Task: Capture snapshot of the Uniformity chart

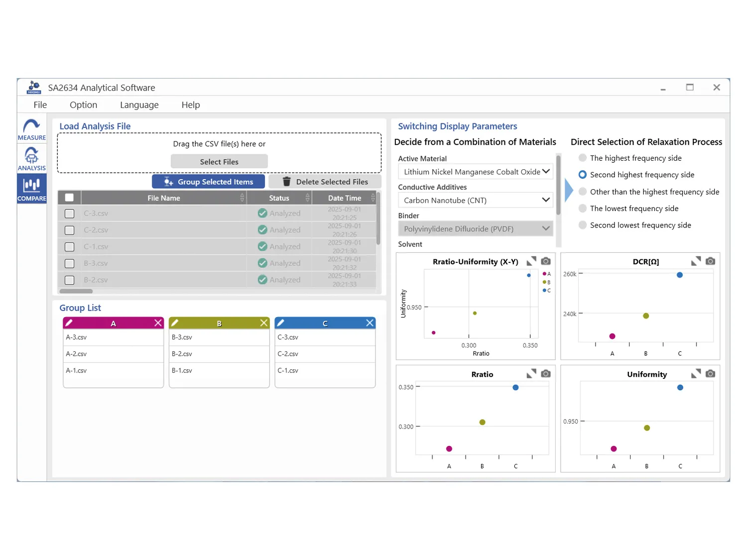Action: 711,373
